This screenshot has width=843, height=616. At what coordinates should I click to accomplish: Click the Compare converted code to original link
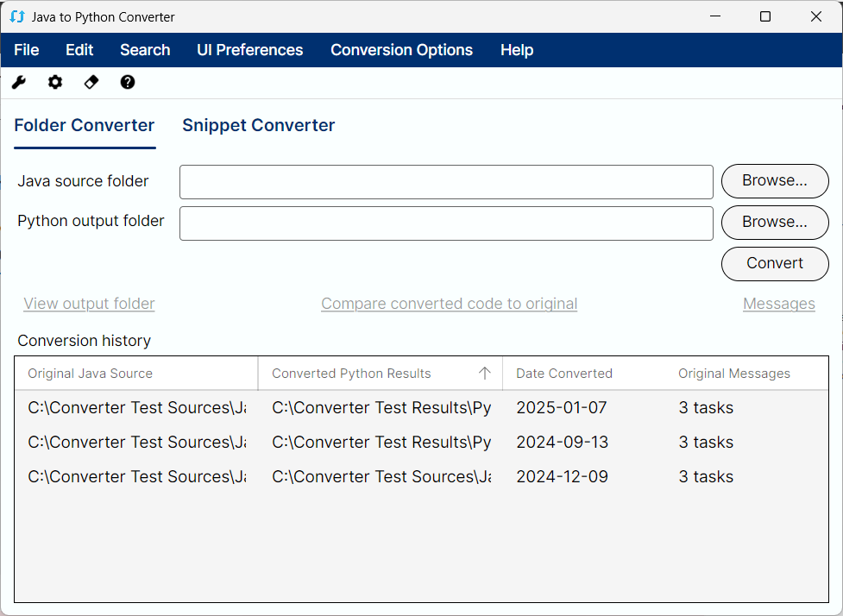(x=449, y=304)
